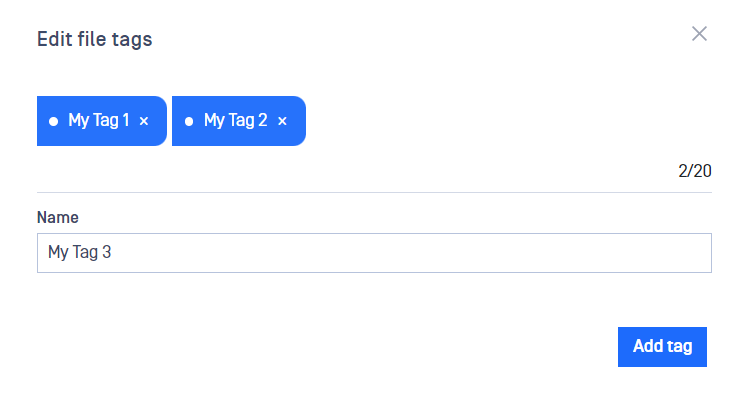This screenshot has width=745, height=394.
Task: Click empty tag area beside My Tag 2
Action: point(508,121)
